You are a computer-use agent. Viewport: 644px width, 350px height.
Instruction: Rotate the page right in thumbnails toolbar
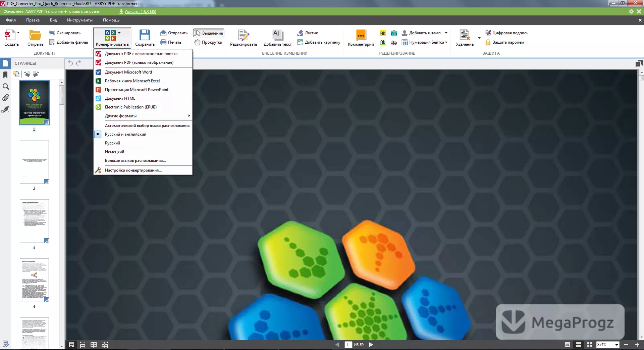click(x=36, y=73)
